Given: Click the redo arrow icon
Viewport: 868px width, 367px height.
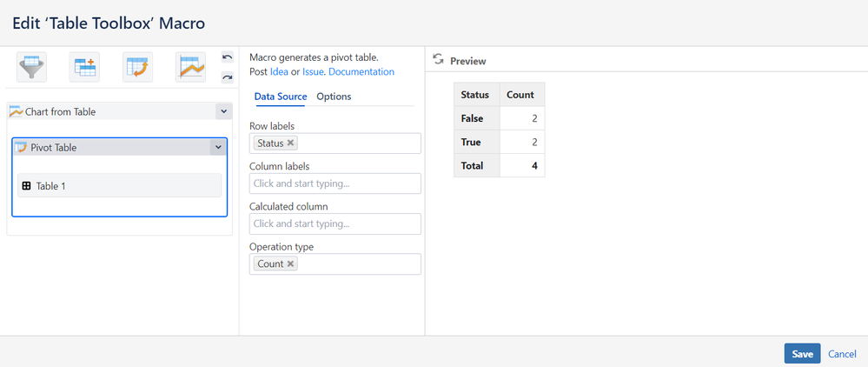Looking at the screenshot, I should pyautogui.click(x=227, y=77).
